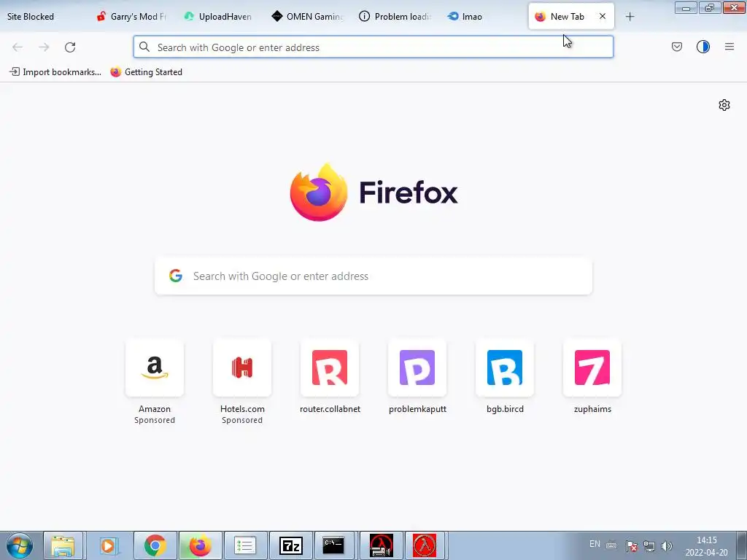
Task: Open a new tab with plus button
Action: (630, 17)
